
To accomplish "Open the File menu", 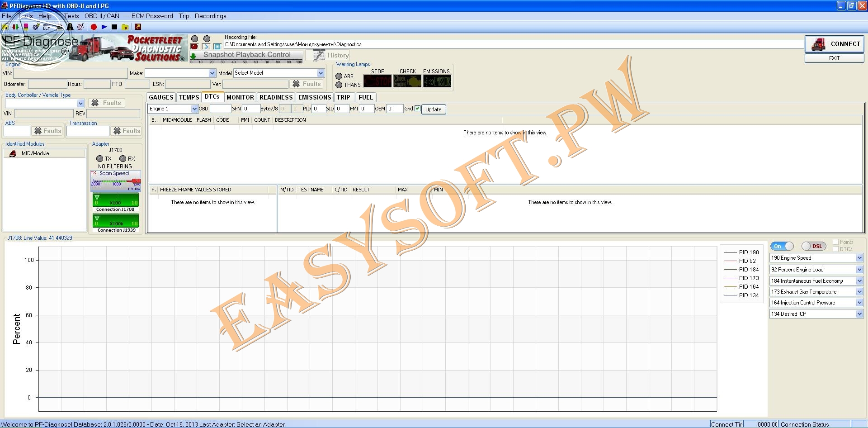I will pos(6,16).
